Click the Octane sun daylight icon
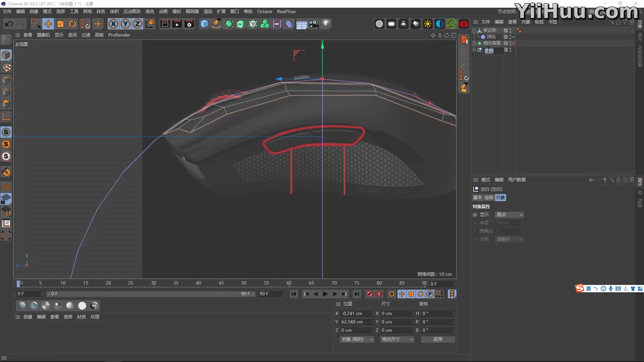 [x=427, y=24]
